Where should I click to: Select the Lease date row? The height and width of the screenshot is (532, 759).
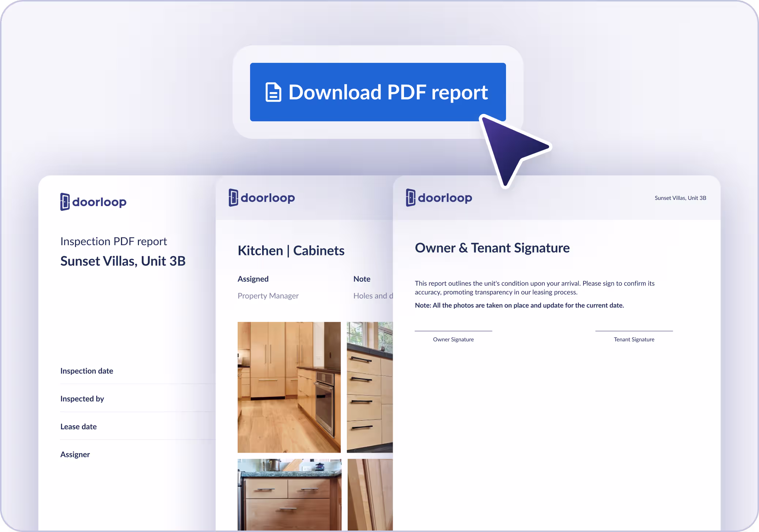(79, 426)
